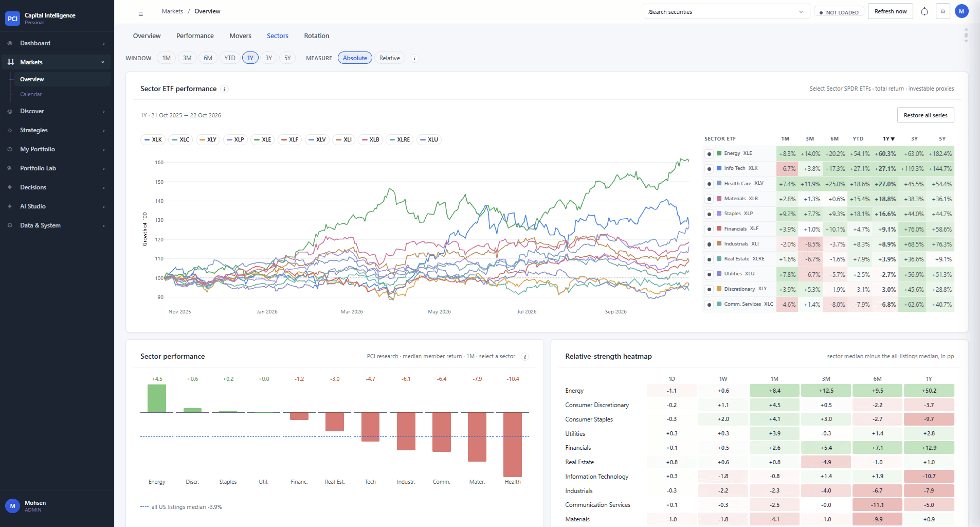This screenshot has height=527, width=980.
Task: Open the blue M user avatar menu
Action: tap(961, 11)
